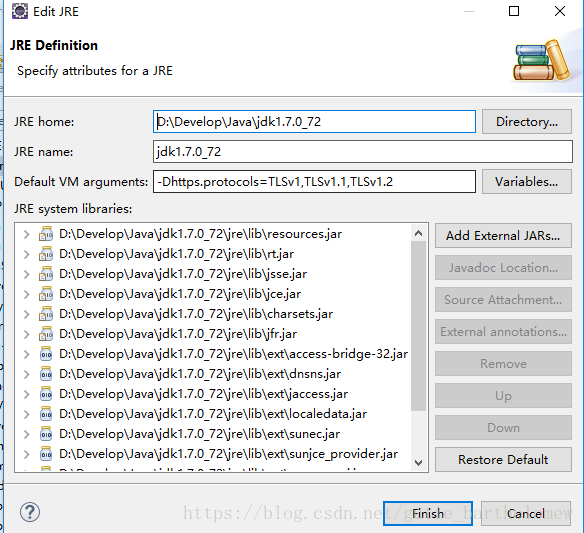
Task: Click Add External JARs... button
Action: pos(503,236)
